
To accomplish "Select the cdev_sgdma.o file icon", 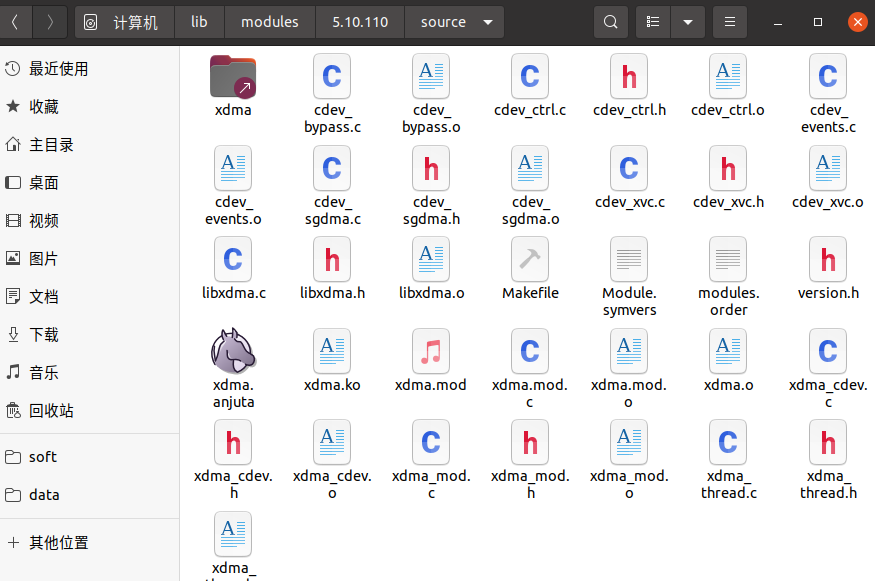I will (x=530, y=168).
